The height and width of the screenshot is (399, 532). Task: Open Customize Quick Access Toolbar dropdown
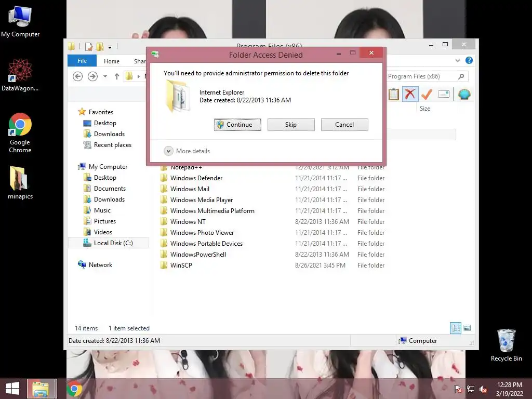pyautogui.click(x=110, y=47)
